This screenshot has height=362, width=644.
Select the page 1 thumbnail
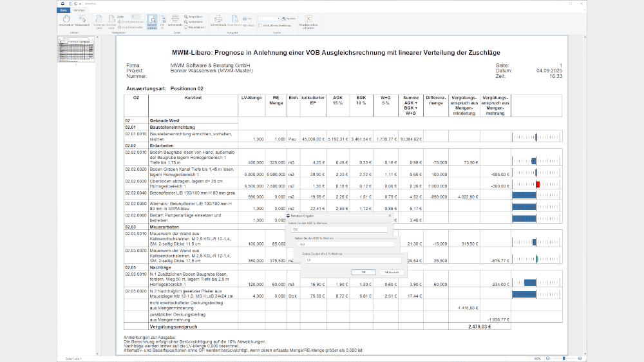coord(76,50)
